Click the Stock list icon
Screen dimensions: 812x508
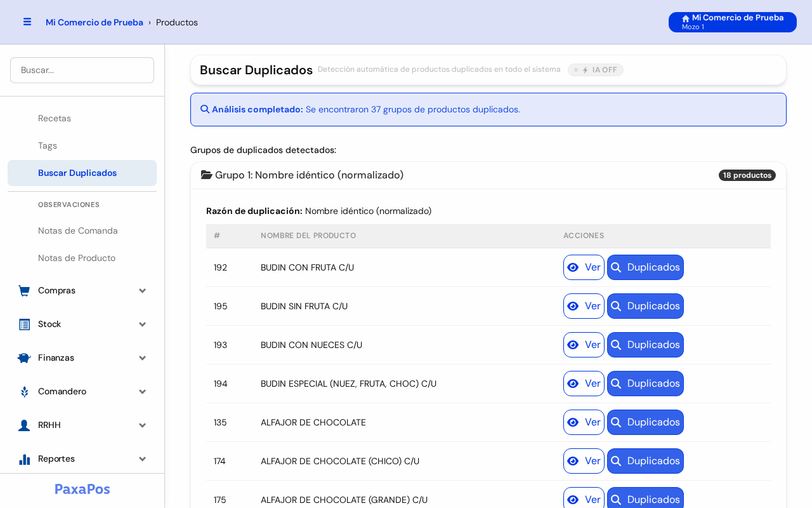coord(24,324)
